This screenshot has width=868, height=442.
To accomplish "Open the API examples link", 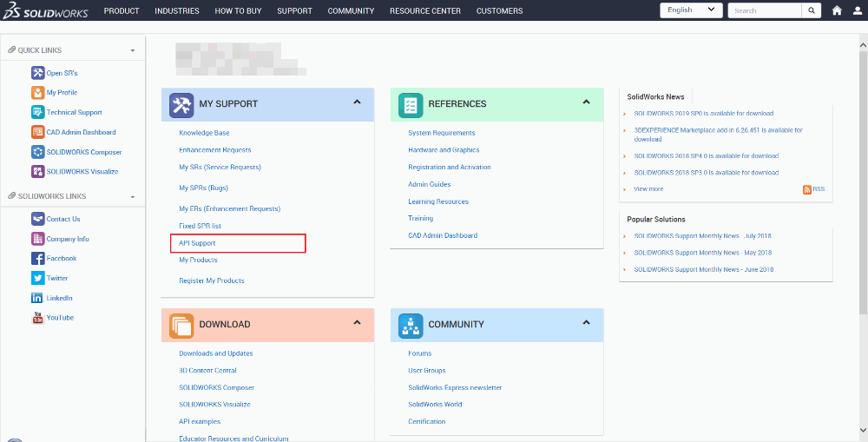I will pos(200,421).
